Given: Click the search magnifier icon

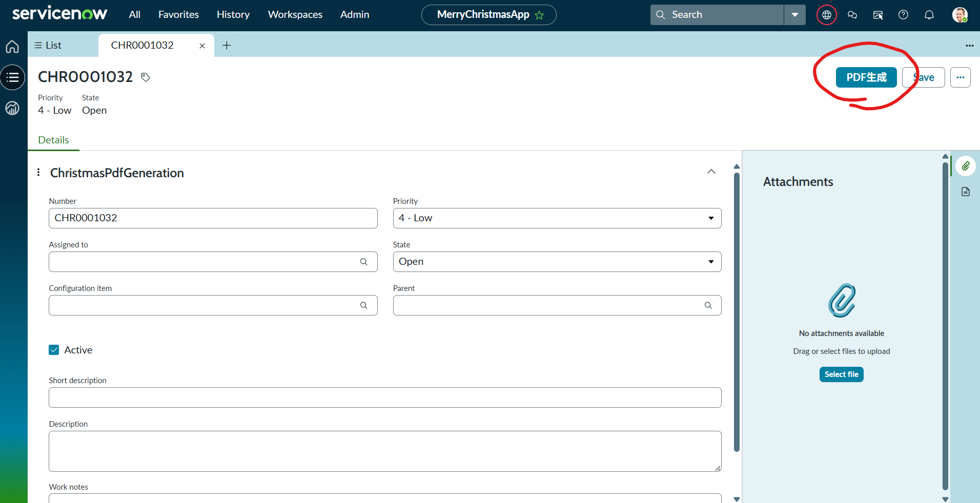Looking at the screenshot, I should tap(661, 15).
